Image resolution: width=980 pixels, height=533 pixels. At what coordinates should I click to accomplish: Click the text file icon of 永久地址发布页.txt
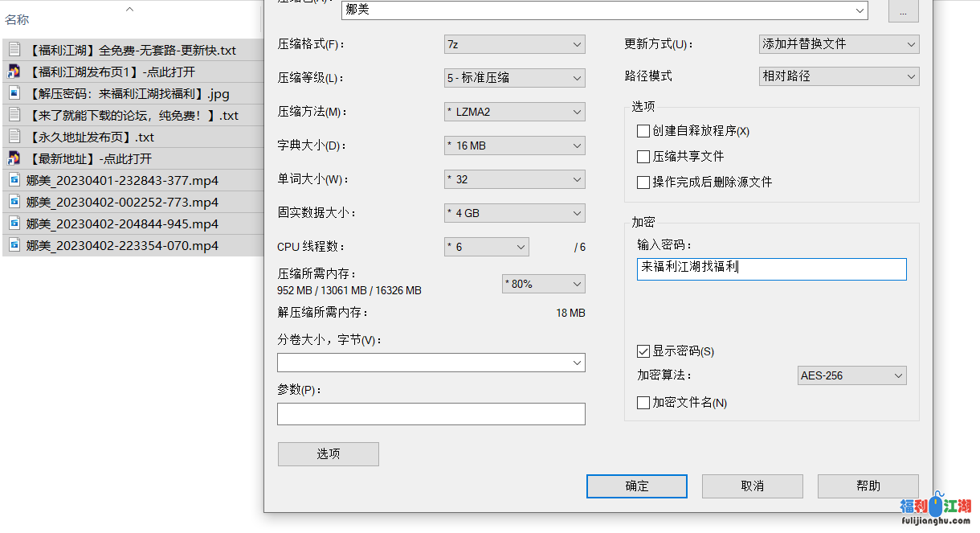click(14, 137)
